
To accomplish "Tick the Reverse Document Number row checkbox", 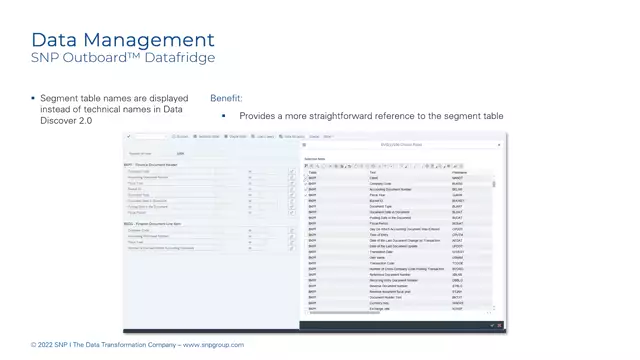I will [x=306, y=286].
